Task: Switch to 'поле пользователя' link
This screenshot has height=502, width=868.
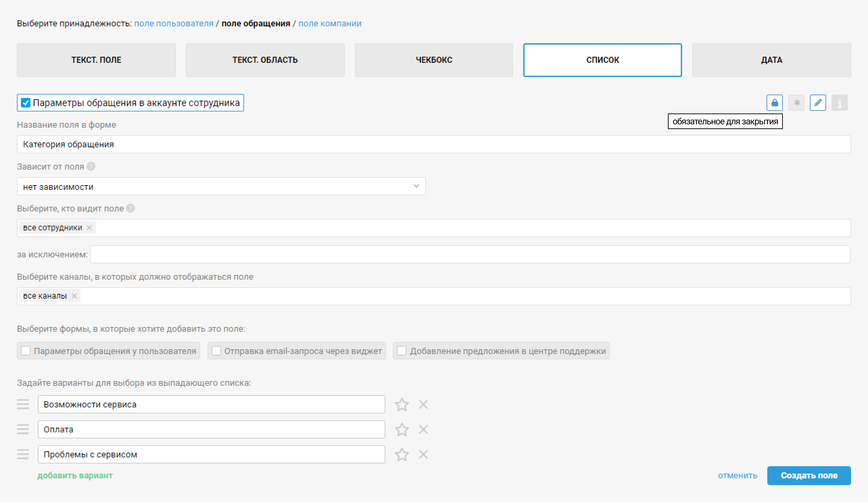Action: pyautogui.click(x=174, y=23)
